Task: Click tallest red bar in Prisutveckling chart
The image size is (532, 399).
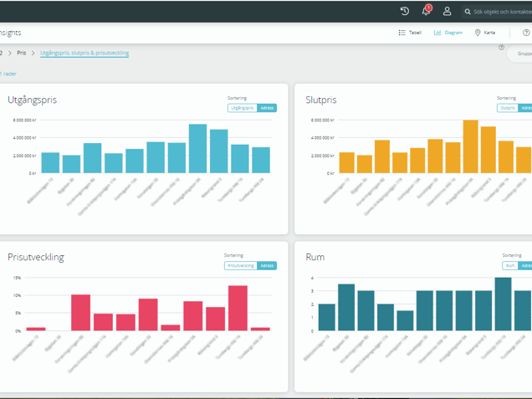Action: click(238, 308)
